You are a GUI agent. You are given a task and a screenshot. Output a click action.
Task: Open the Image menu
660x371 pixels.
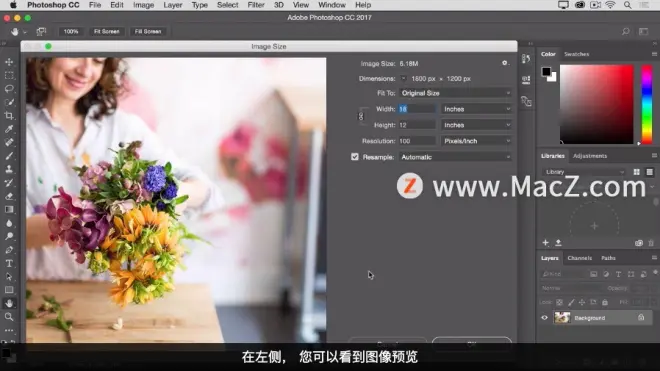143,5
